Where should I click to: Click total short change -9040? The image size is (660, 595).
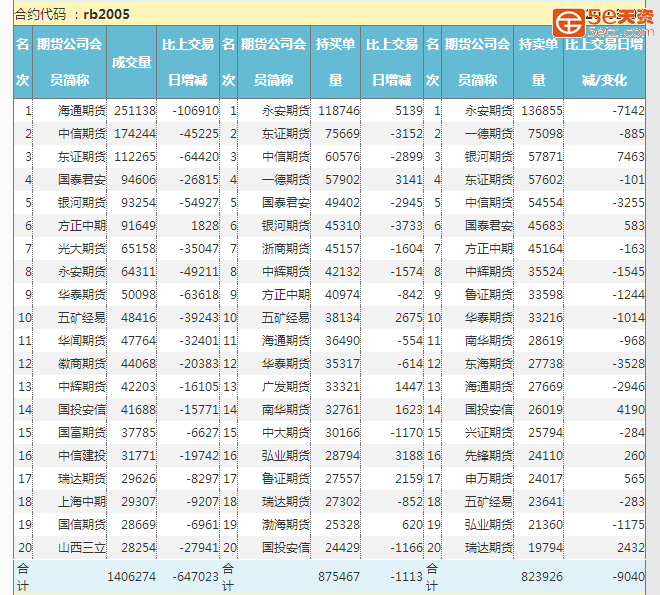[x=628, y=576]
